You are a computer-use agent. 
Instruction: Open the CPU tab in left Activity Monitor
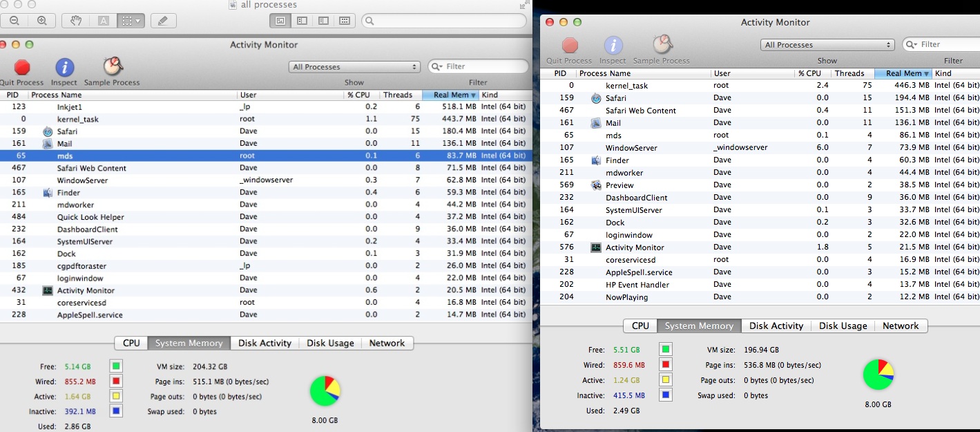click(x=131, y=343)
